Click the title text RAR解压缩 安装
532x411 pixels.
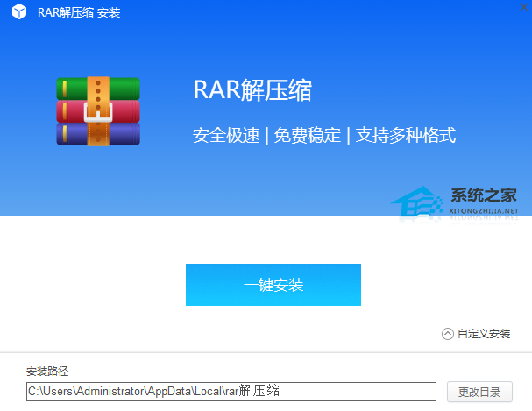click(79, 12)
